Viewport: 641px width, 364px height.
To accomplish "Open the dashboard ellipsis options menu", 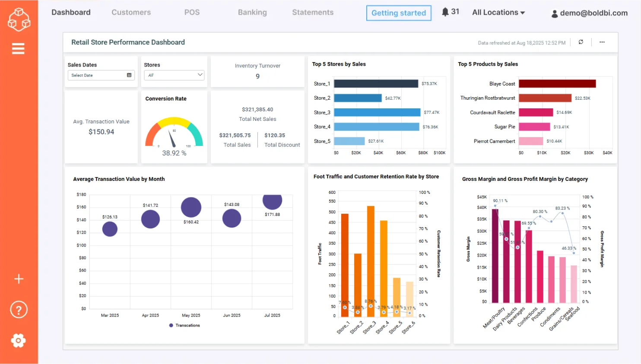I will click(x=602, y=42).
